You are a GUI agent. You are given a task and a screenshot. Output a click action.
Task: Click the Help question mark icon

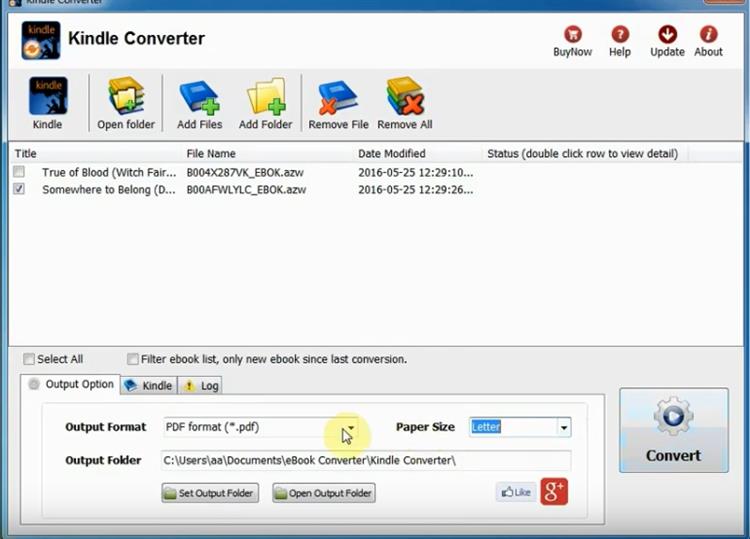tap(619, 34)
